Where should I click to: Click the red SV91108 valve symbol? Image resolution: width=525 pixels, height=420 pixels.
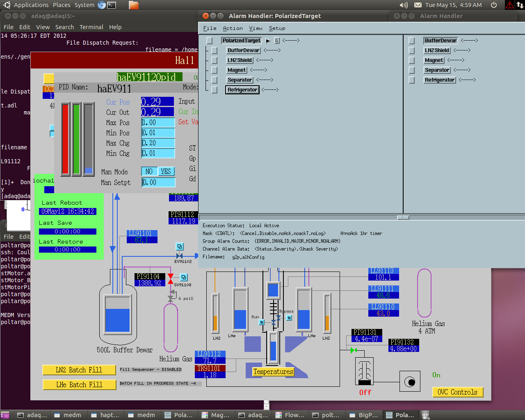click(x=171, y=278)
